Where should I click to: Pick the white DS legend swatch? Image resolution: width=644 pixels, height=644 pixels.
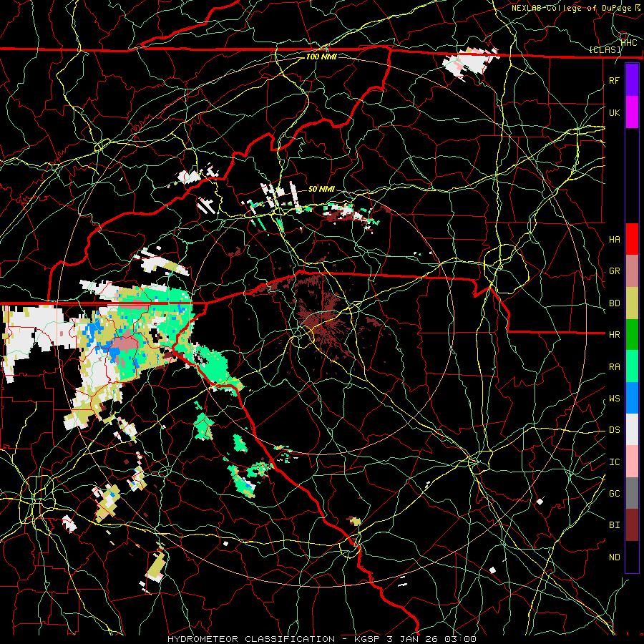point(632,429)
